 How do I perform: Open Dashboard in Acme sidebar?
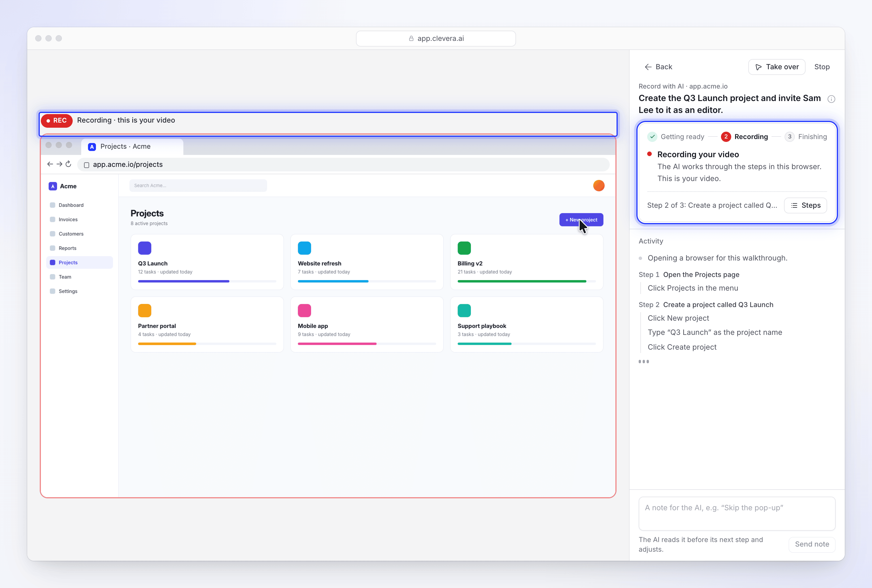click(x=79, y=205)
